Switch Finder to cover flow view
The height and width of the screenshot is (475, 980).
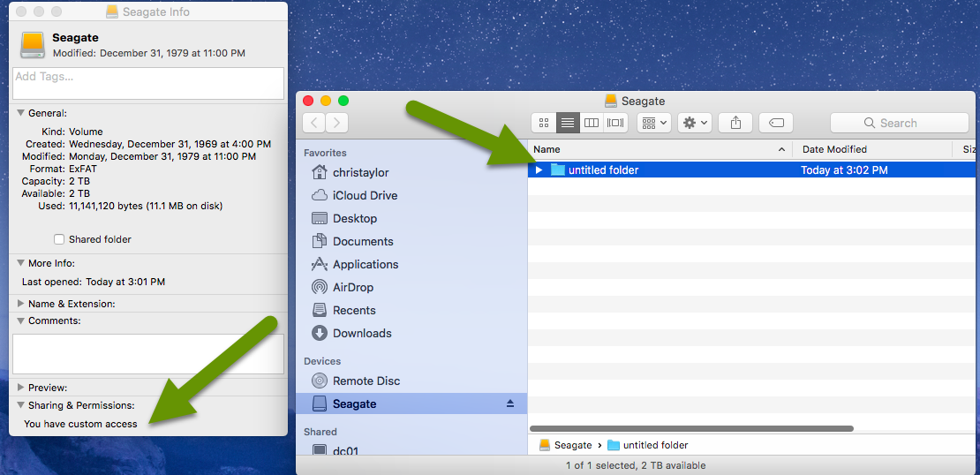point(615,123)
